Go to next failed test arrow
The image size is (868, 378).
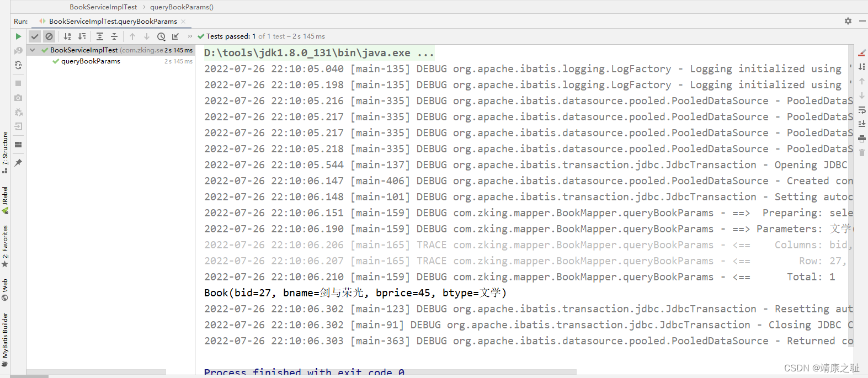tap(147, 36)
